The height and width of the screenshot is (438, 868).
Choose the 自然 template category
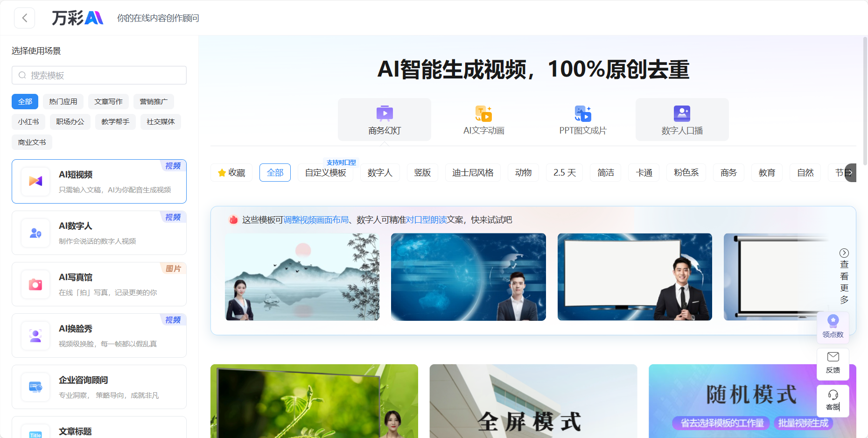pos(805,173)
